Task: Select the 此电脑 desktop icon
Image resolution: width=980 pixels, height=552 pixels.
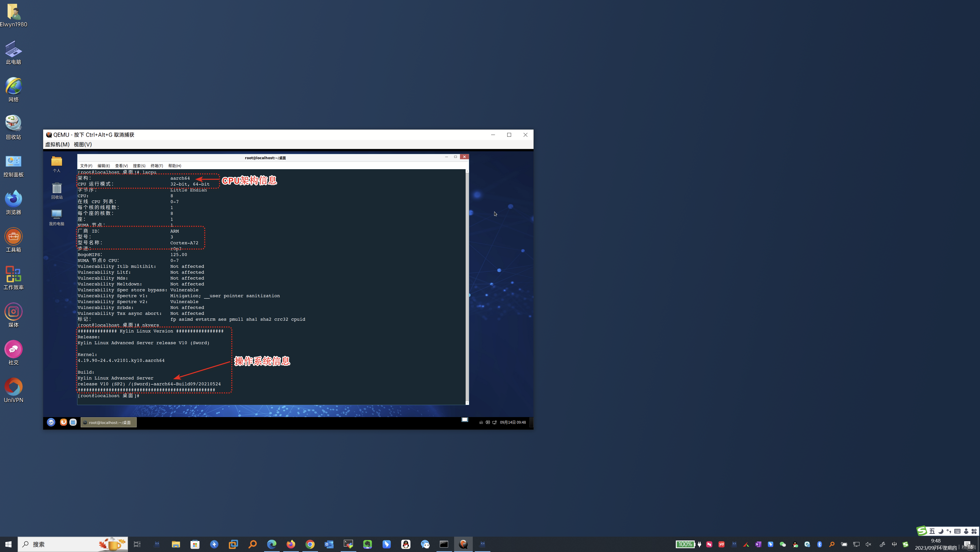Action: [13, 53]
